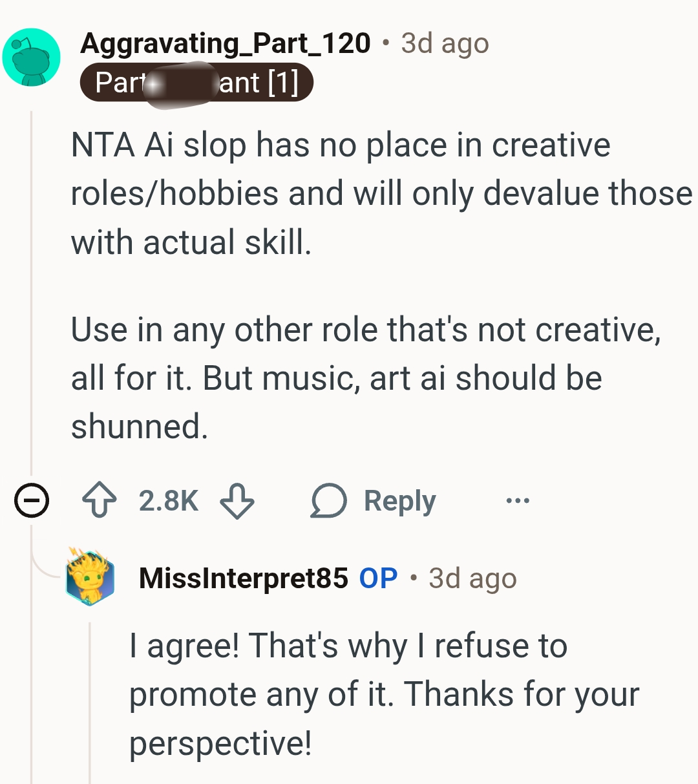Screen dimensions: 698x784
Task: Open the Aggravating_Part_120 username profile link
Action: tap(226, 43)
